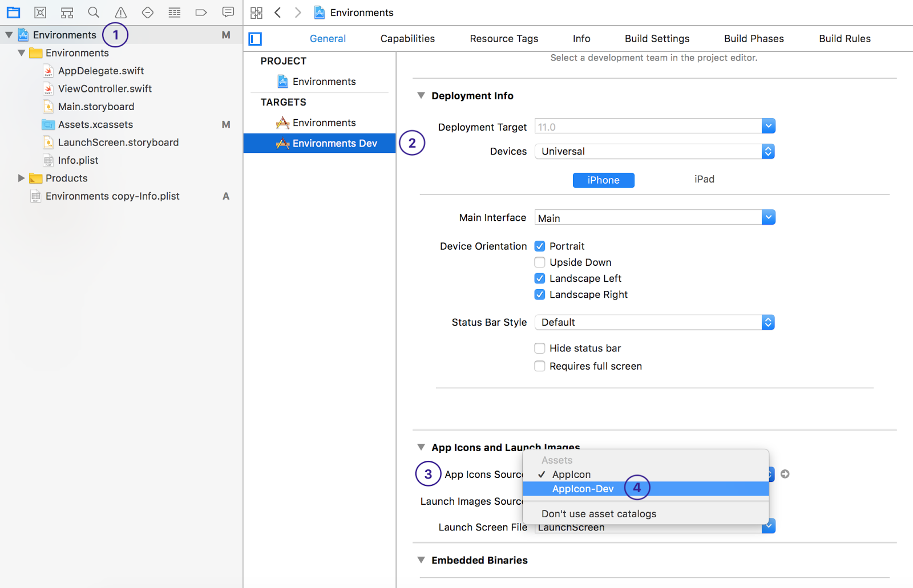The height and width of the screenshot is (588, 913).
Task: Select Info.plist in navigator
Action: 78,160
